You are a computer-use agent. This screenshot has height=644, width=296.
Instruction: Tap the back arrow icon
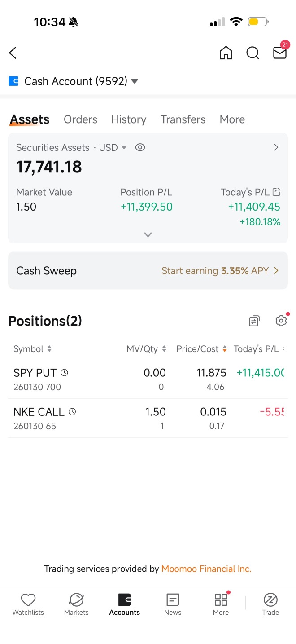click(x=13, y=53)
